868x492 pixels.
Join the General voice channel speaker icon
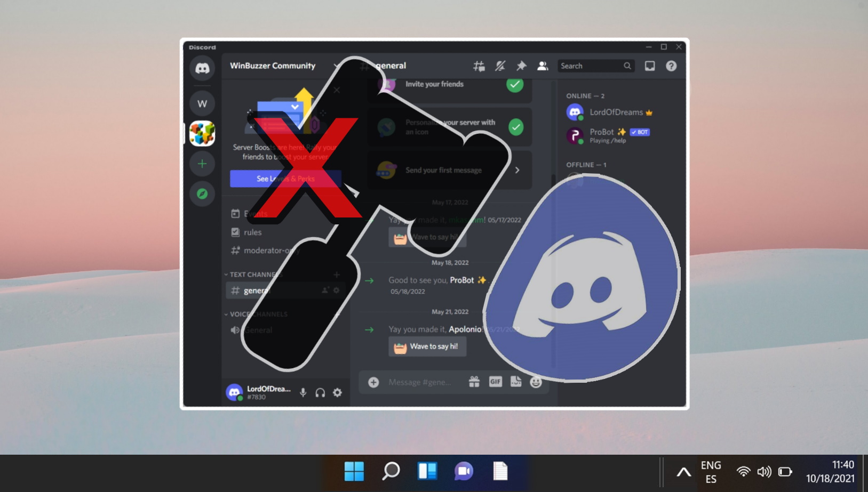[x=235, y=330]
